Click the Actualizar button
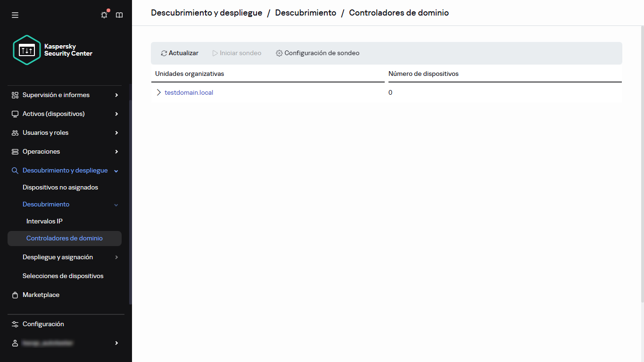 pyautogui.click(x=180, y=53)
